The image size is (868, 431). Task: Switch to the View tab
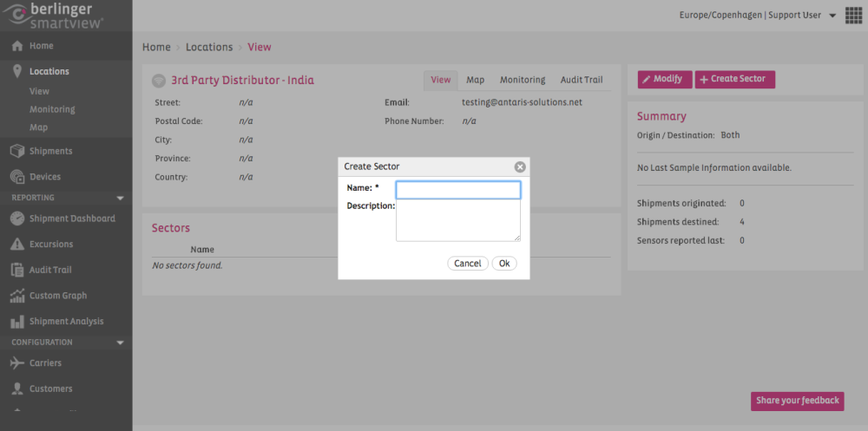pyautogui.click(x=441, y=81)
